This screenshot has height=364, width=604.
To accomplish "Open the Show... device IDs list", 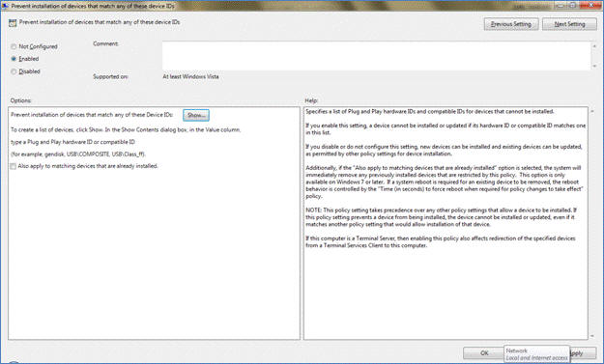I will pyautogui.click(x=196, y=115).
